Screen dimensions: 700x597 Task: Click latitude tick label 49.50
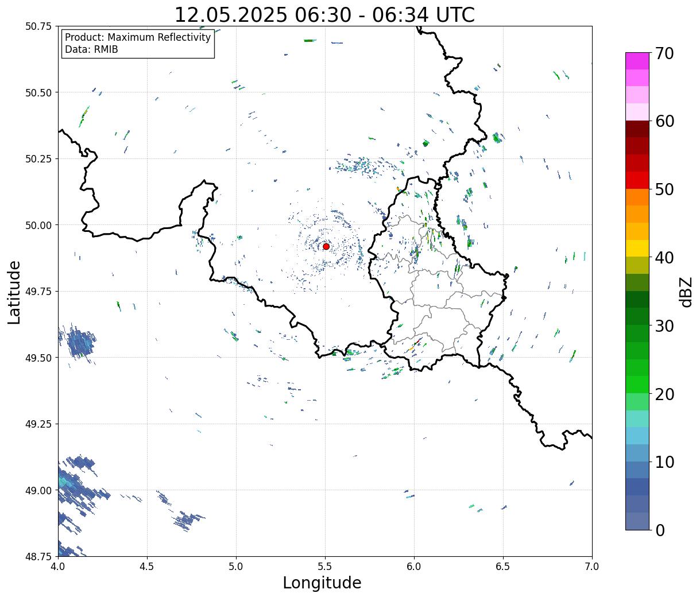[38, 358]
